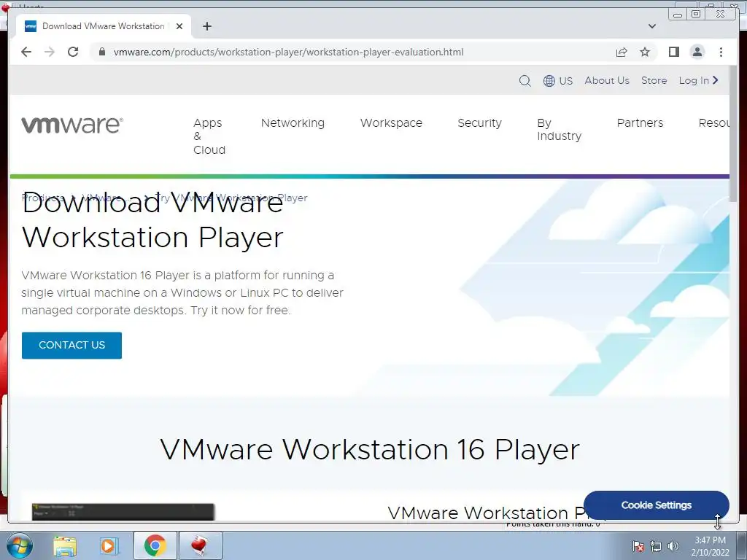Open the Chrome side panel
Screen dimensions: 747x560
673,52
